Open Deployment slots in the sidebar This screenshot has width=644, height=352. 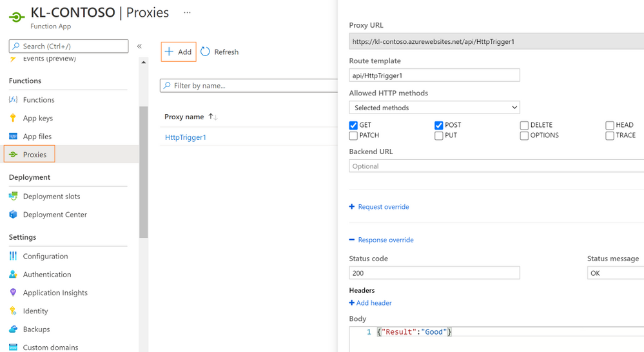tap(52, 197)
